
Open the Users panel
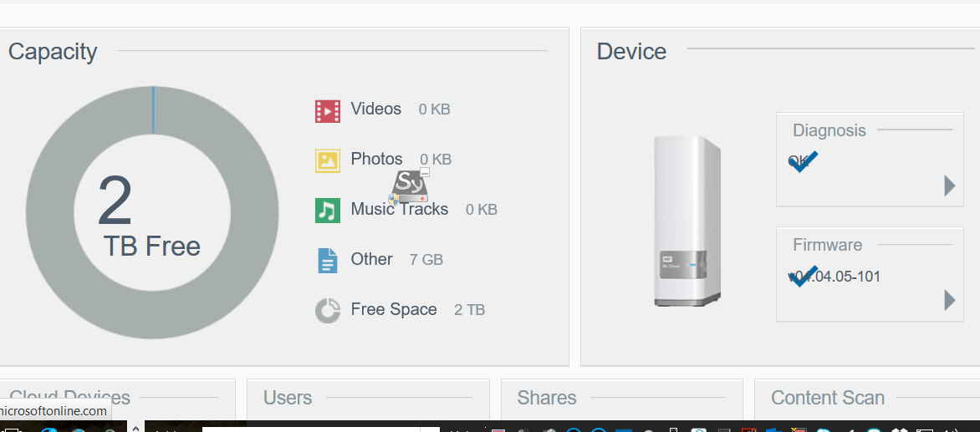288,399
